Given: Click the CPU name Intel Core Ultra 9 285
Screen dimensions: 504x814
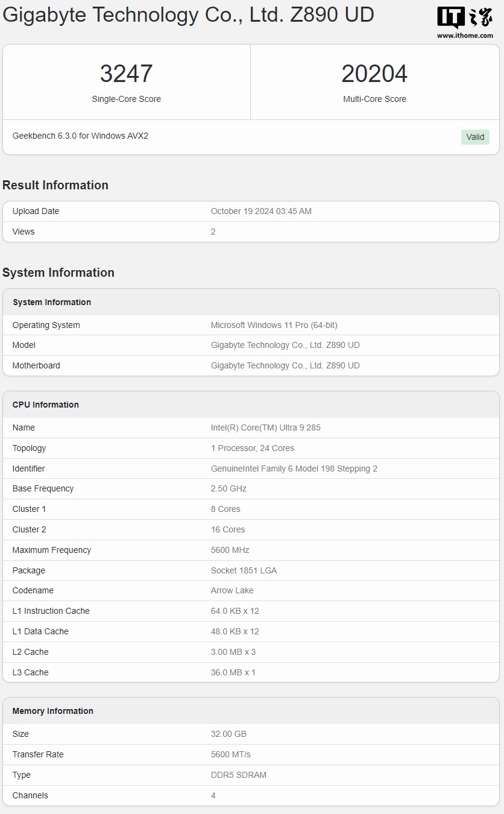Looking at the screenshot, I should click(265, 428).
